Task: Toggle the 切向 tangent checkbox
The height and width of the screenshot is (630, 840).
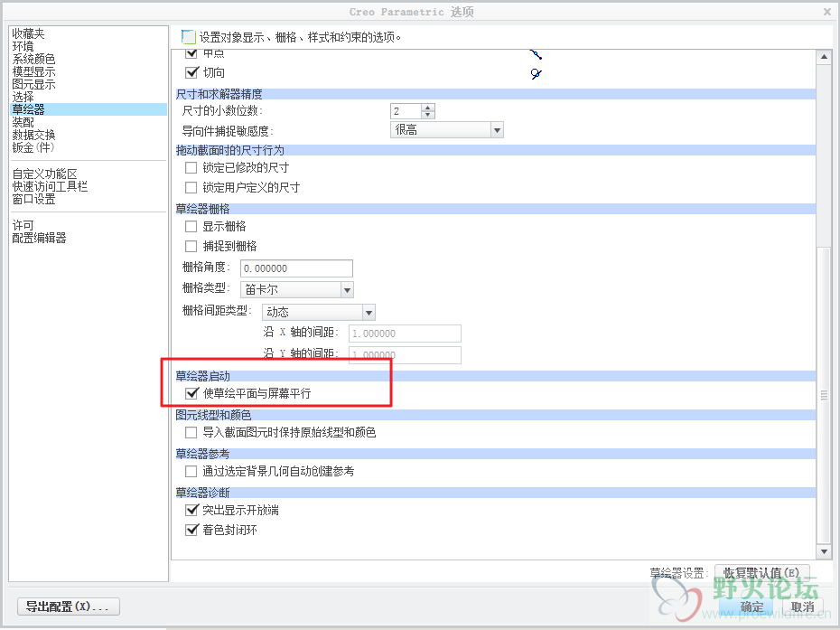Action: [x=191, y=71]
